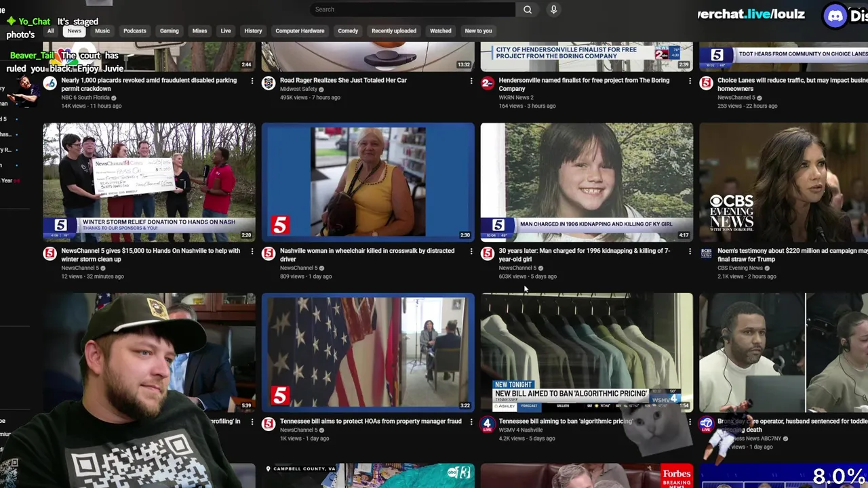Viewport: 868px width, 488px height.
Task: Select the Live filter chip
Action: [226, 30]
